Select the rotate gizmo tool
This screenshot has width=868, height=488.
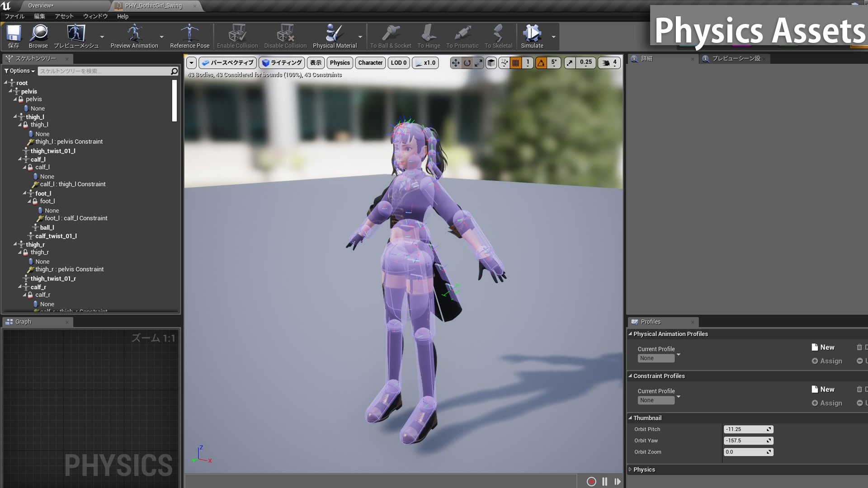467,63
